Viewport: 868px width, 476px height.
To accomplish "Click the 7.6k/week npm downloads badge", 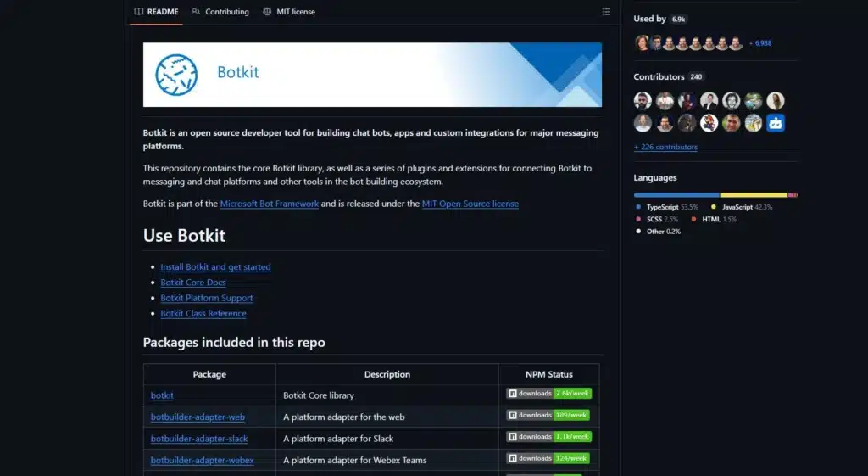I will click(x=548, y=394).
